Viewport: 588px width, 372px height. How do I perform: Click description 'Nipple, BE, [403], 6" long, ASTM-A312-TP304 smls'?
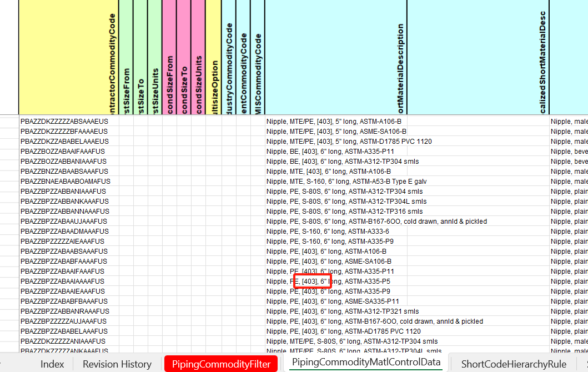coord(343,161)
